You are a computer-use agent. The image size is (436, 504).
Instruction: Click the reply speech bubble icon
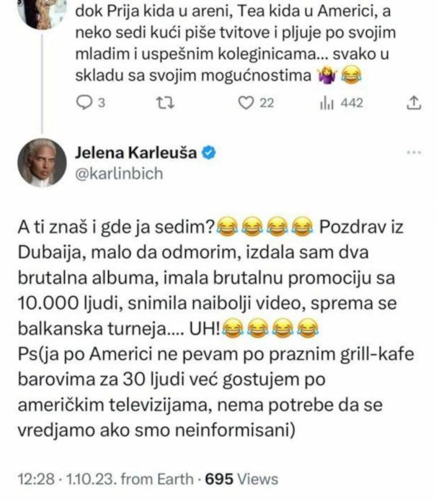click(x=84, y=103)
